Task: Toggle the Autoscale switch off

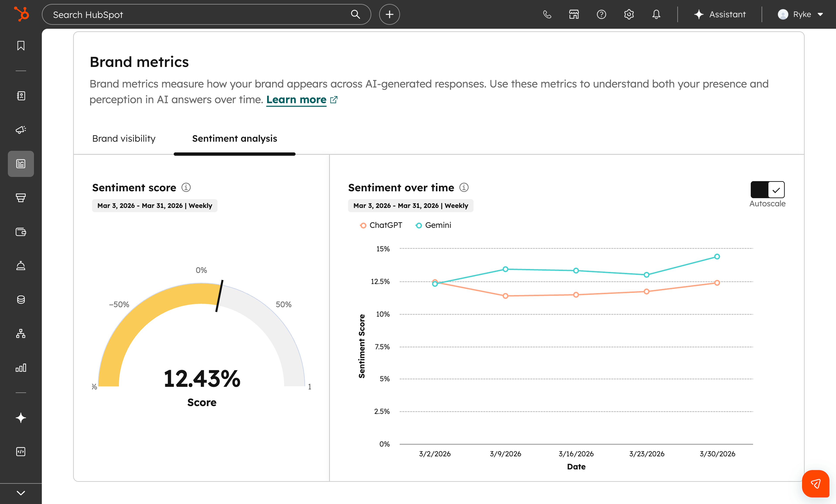Action: (x=767, y=190)
